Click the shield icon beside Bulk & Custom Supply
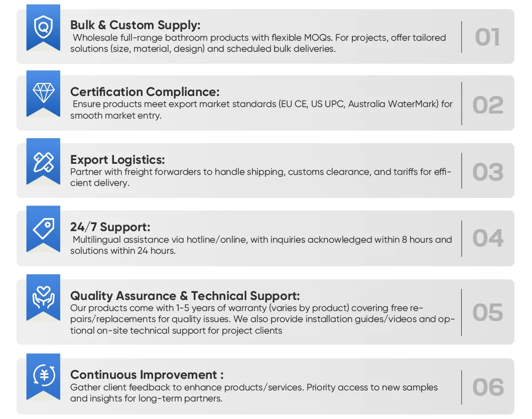 pos(43,25)
